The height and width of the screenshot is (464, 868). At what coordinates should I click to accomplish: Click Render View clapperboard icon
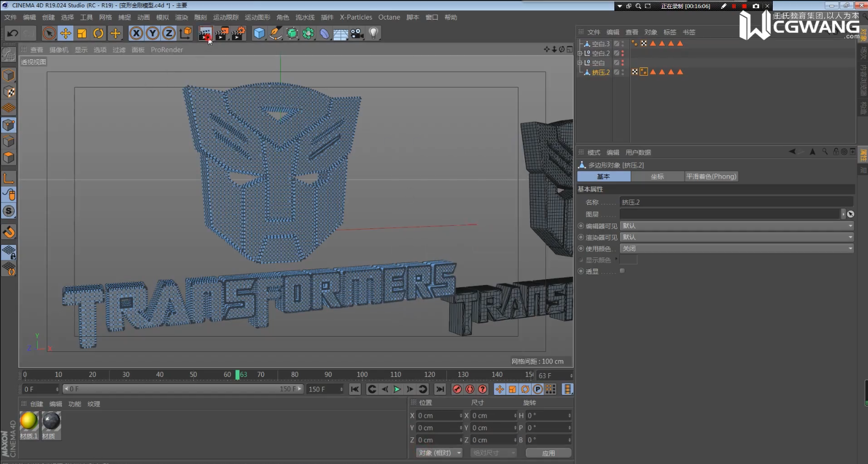point(205,33)
